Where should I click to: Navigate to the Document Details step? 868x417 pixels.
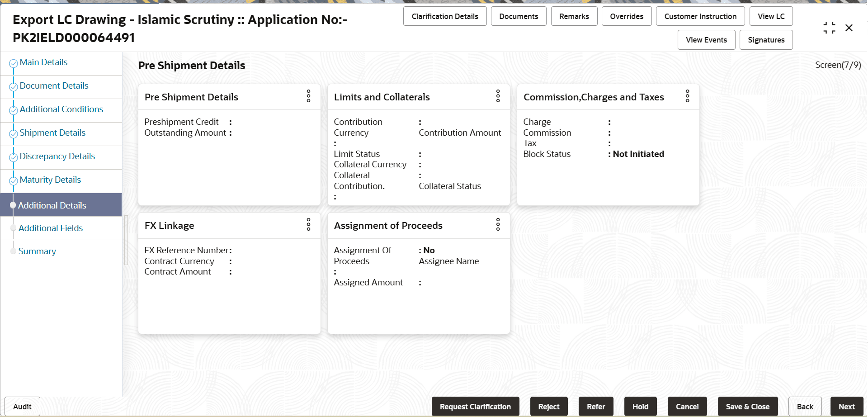54,85
